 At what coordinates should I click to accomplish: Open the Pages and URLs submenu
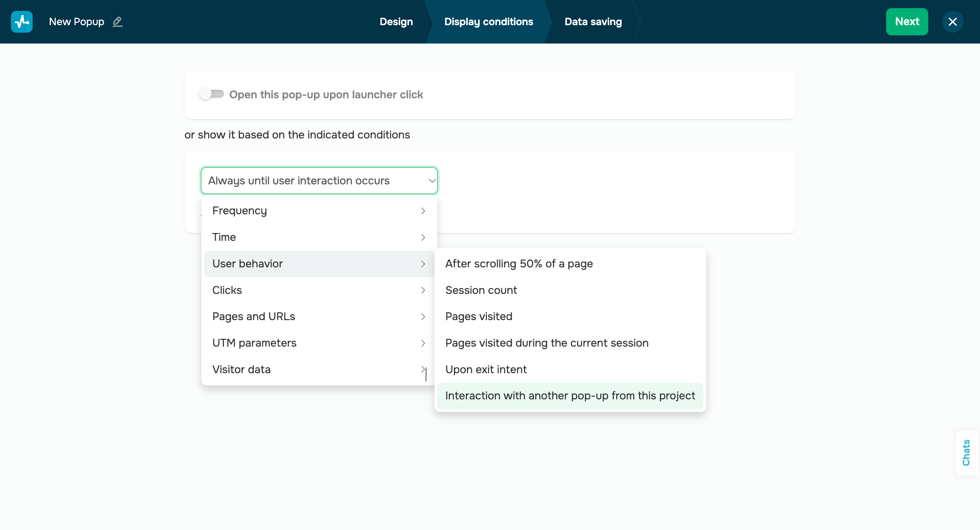[319, 316]
